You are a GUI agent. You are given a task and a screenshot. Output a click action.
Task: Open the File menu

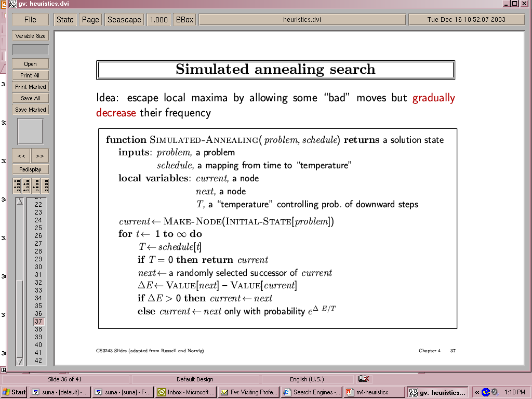(31, 20)
